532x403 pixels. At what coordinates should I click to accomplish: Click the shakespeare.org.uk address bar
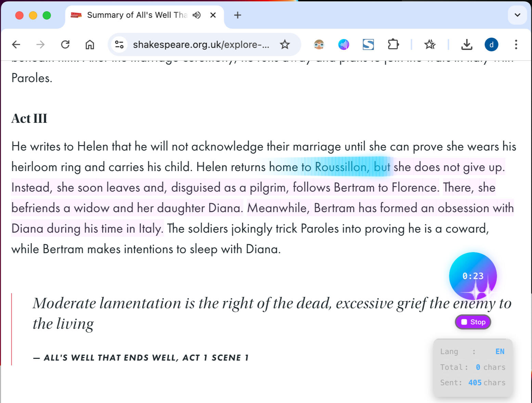[x=201, y=44]
